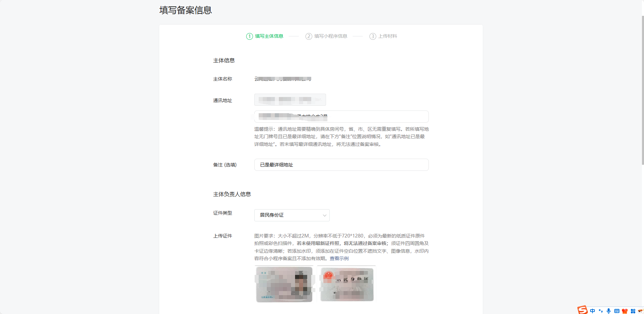Open the Sogou toolbox grid icon

point(633,310)
